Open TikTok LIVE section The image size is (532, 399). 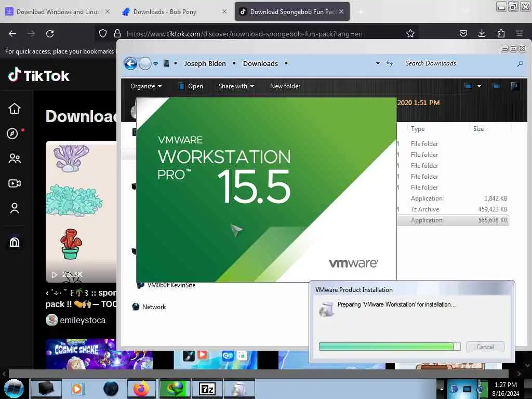[x=14, y=183]
